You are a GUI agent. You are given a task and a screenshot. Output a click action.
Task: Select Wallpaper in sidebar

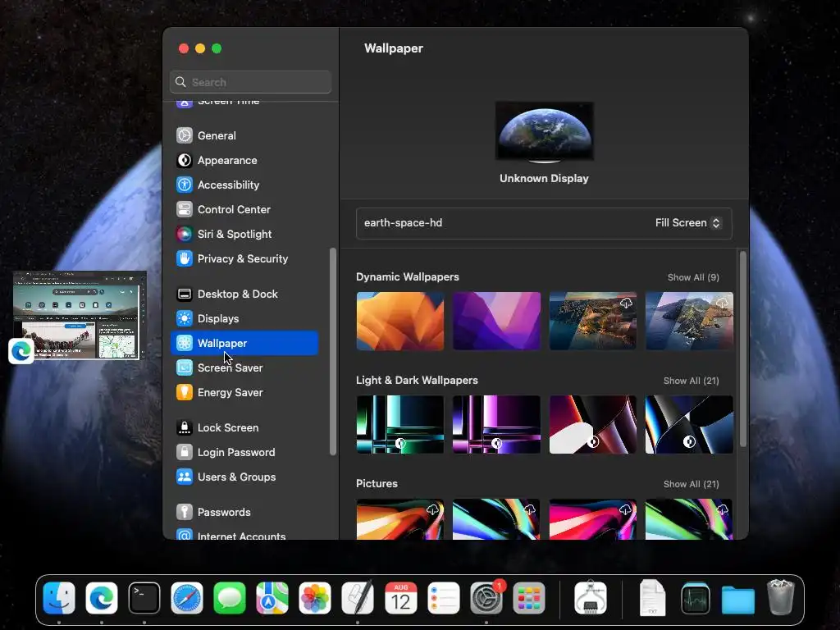point(244,344)
